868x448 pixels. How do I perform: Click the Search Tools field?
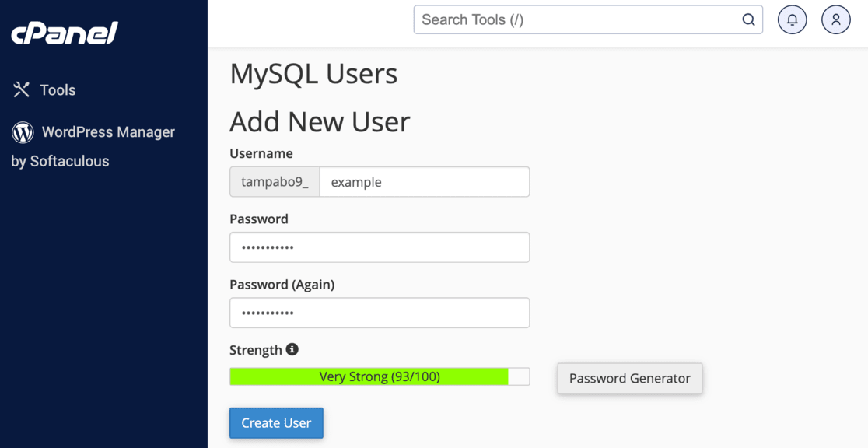click(576, 19)
